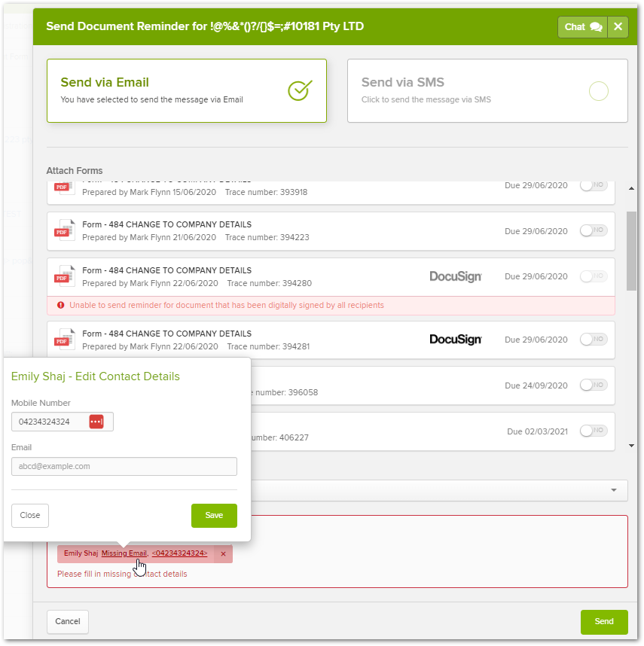Click the green checkmark on Send via Email
The width and height of the screenshot is (644, 646).
300,90
